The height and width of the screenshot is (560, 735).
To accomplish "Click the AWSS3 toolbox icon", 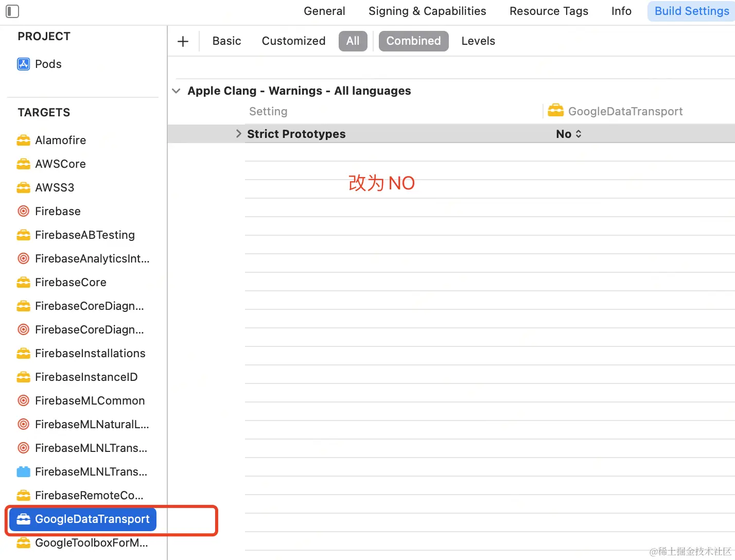I will (x=24, y=187).
